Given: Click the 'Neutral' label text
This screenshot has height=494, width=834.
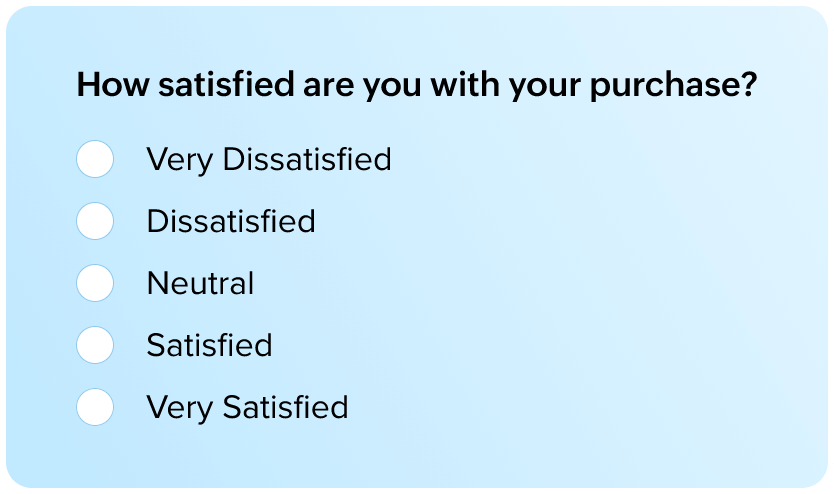Looking at the screenshot, I should [200, 283].
